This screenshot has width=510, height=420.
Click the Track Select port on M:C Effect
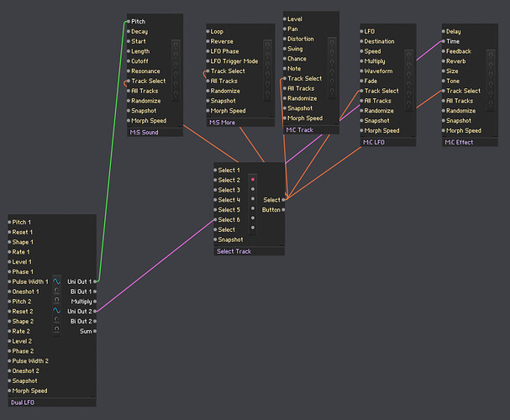(x=444, y=91)
